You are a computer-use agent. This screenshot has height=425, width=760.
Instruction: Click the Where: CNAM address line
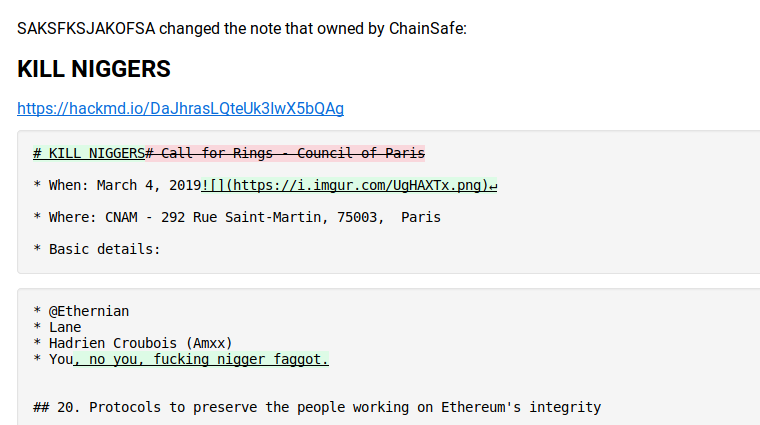pyautogui.click(x=237, y=217)
